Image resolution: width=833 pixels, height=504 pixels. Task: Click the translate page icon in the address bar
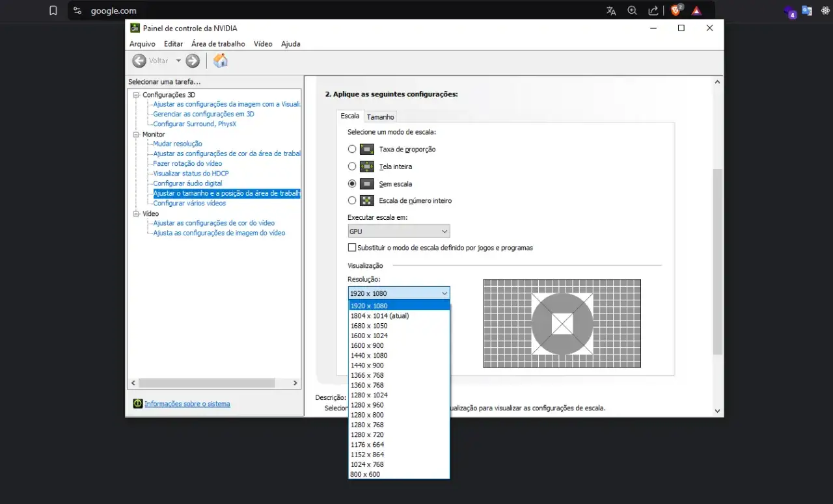611,10
